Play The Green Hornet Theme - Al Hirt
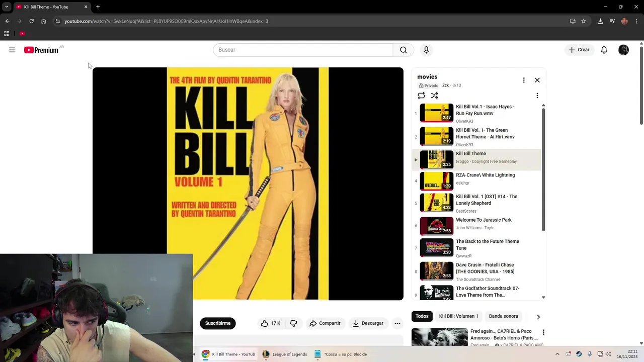 click(x=476, y=137)
